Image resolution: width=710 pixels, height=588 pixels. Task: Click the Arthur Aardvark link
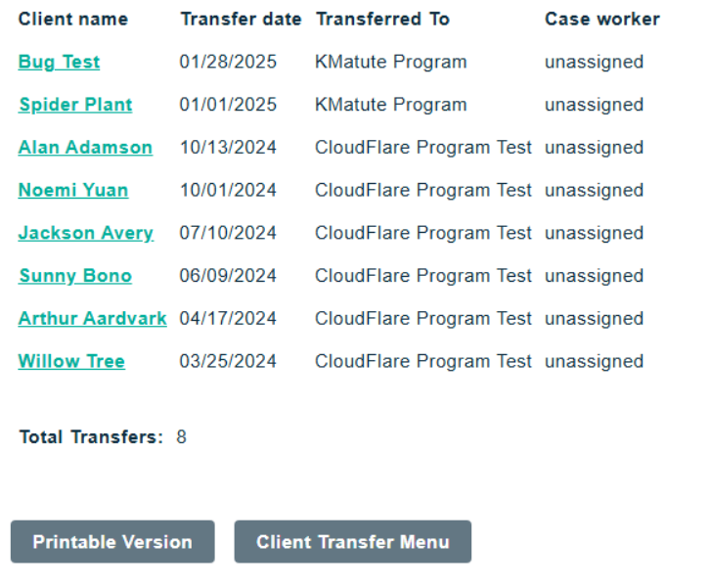point(93,318)
